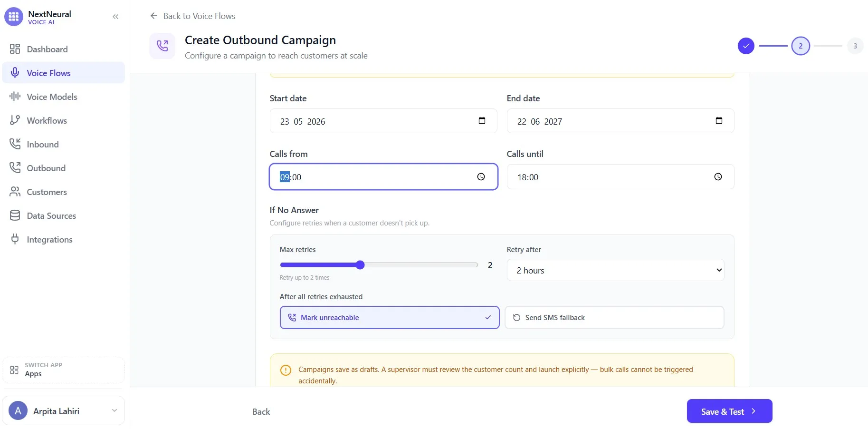Viewport: 868px width, 429px height.
Task: Select Mark unreachable option
Action: pos(390,317)
